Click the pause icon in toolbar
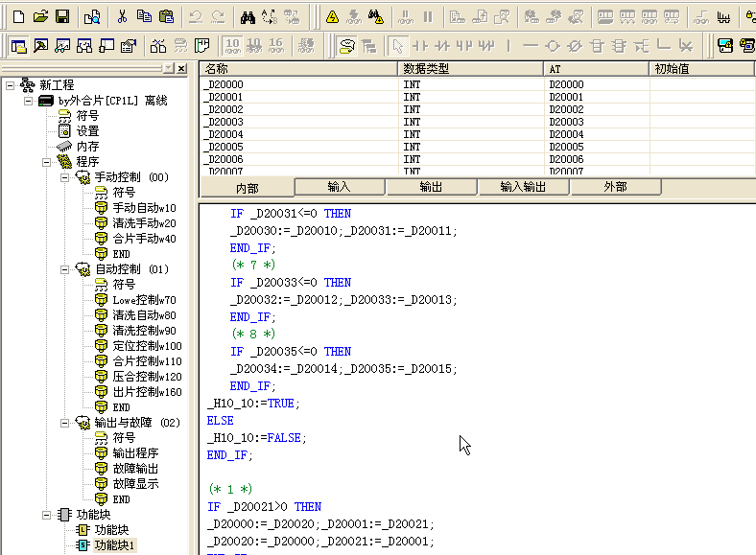Image resolution: width=756 pixels, height=555 pixels. (x=428, y=18)
